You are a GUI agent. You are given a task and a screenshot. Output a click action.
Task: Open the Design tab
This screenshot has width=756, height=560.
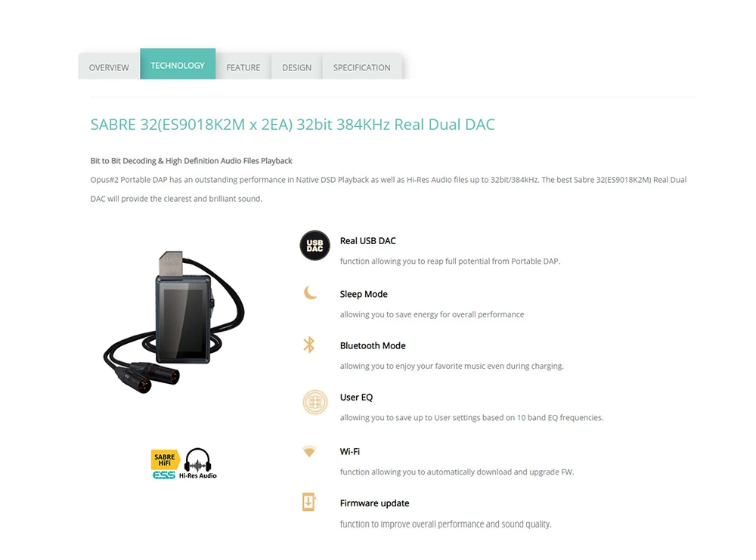[296, 67]
